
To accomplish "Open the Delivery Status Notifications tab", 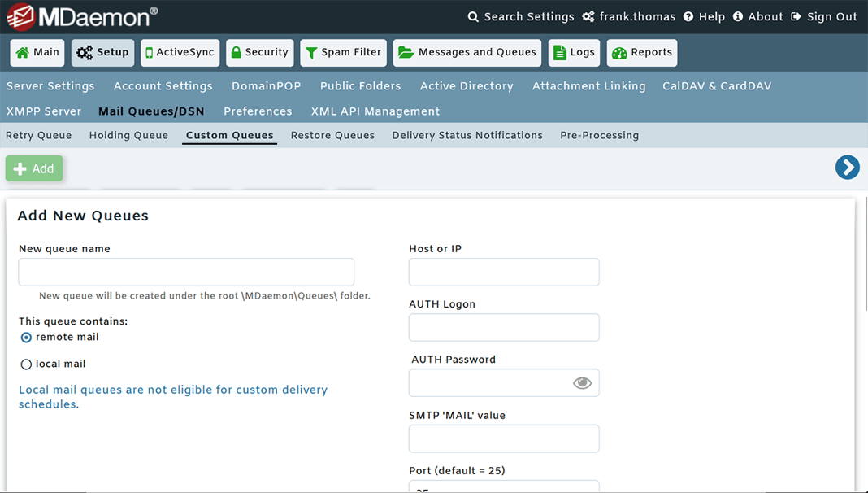I will 467,135.
